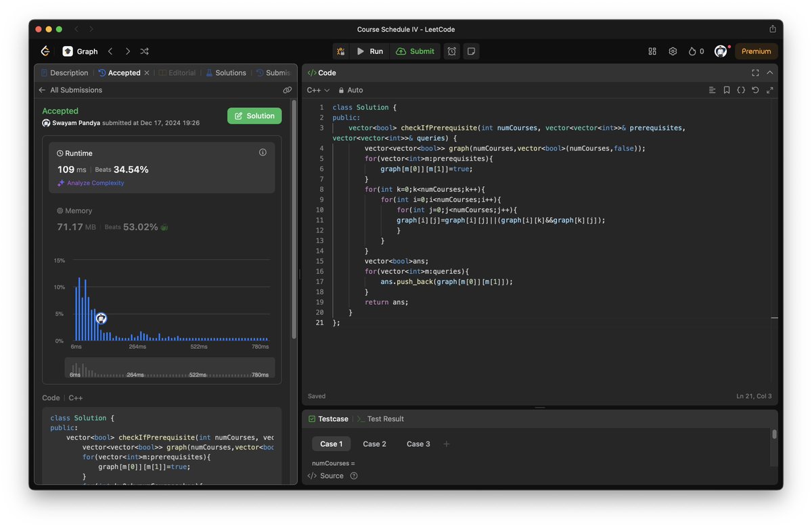
Task: Click the format code lines icon
Action: (x=712, y=90)
